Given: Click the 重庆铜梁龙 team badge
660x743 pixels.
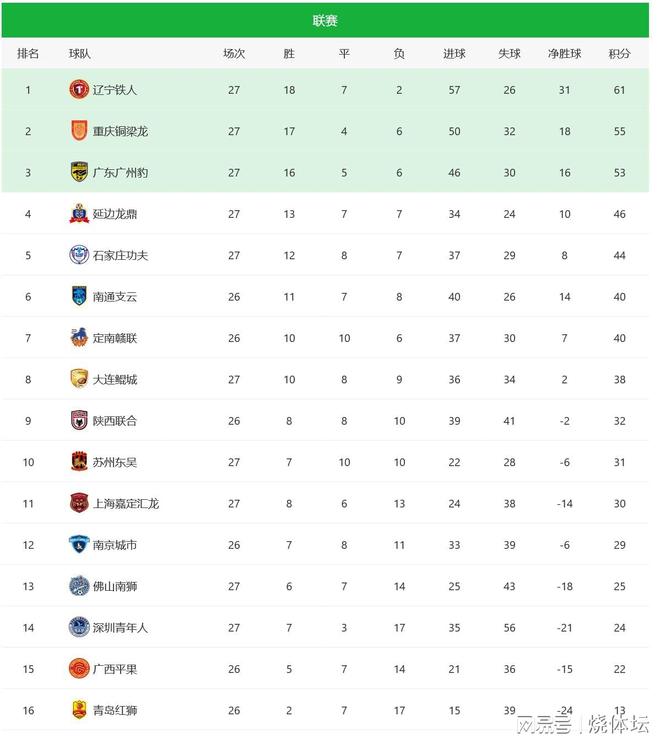Looking at the screenshot, I should [78, 131].
